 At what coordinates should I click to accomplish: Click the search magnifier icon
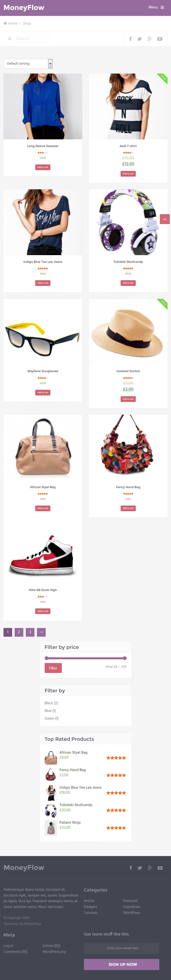click(10, 39)
